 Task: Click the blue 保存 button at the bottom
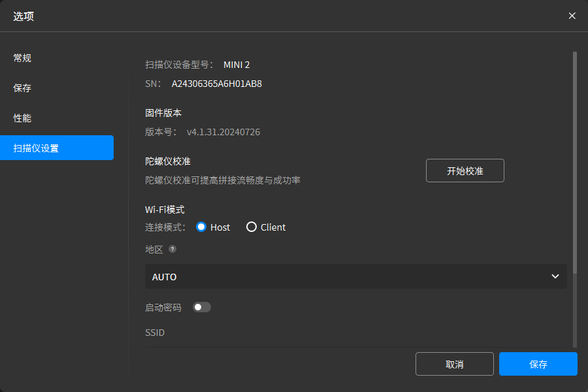[x=538, y=364]
